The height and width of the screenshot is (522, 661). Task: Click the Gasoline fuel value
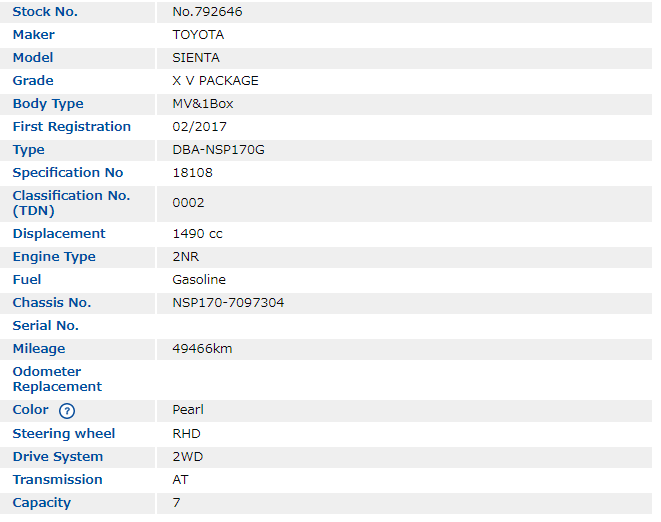199,280
